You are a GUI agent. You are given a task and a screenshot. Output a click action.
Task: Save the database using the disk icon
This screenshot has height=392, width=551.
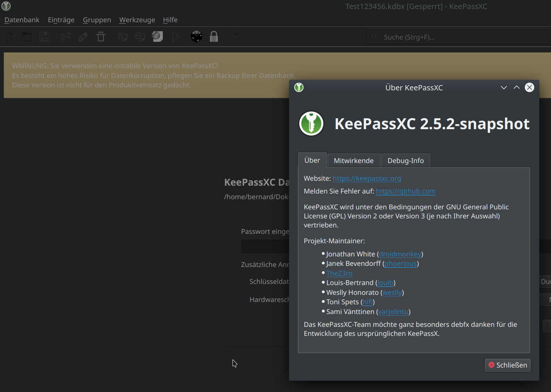44,37
